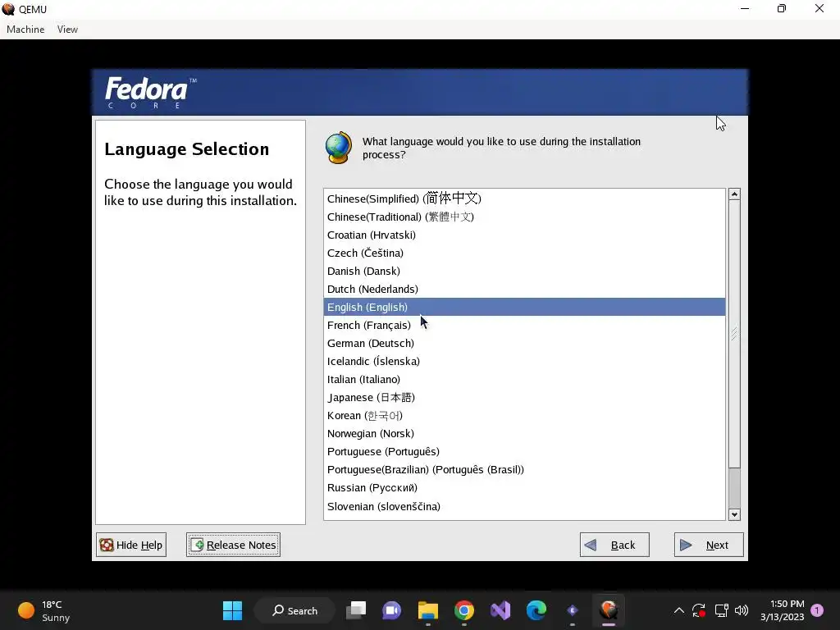Screen dimensions: 840x630
Task: Click the globe icon beside the question
Action: [x=339, y=148]
